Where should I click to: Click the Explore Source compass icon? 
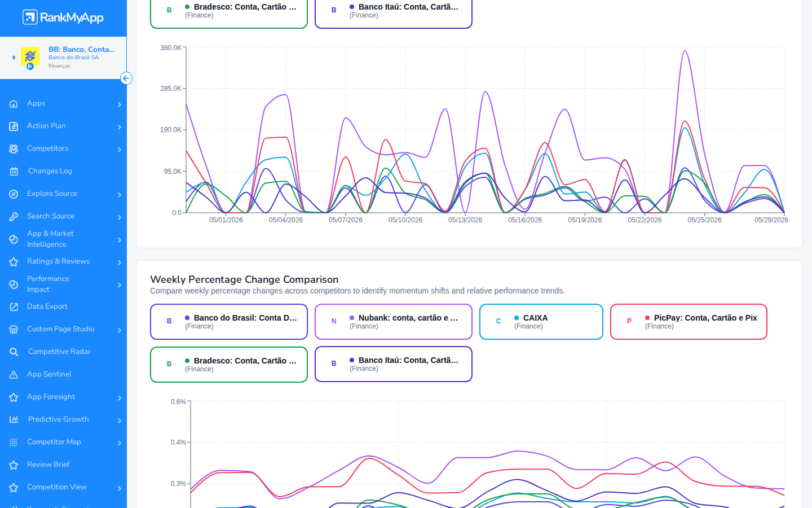point(14,194)
